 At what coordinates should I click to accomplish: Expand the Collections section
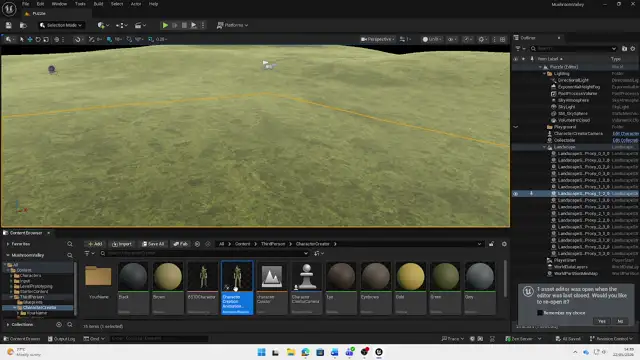point(8,325)
